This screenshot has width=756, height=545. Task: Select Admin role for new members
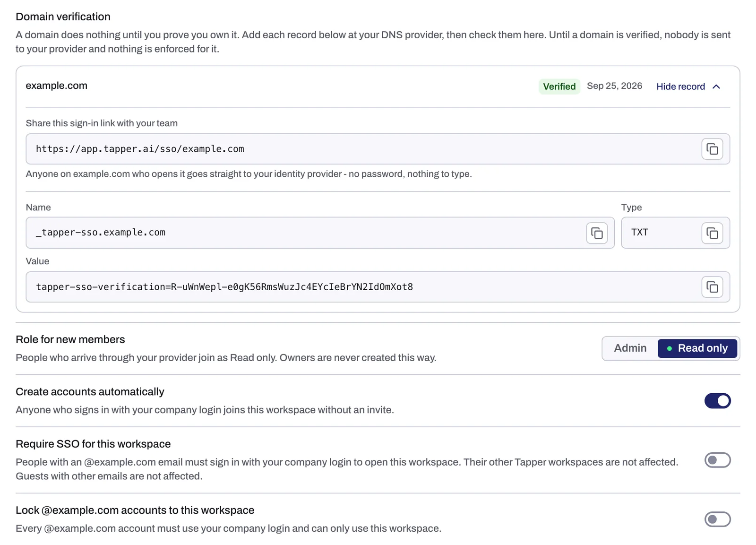[x=630, y=348]
